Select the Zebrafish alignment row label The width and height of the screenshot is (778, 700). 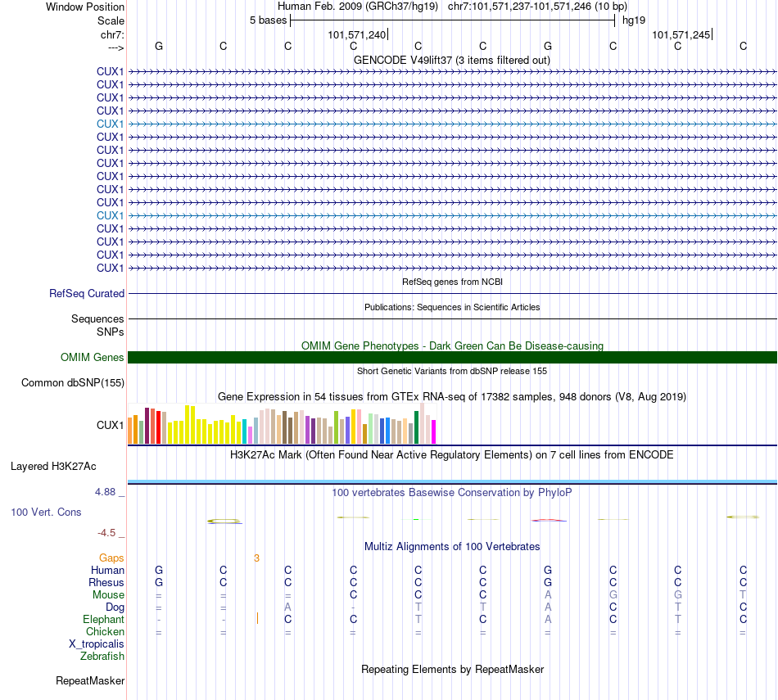(102, 656)
